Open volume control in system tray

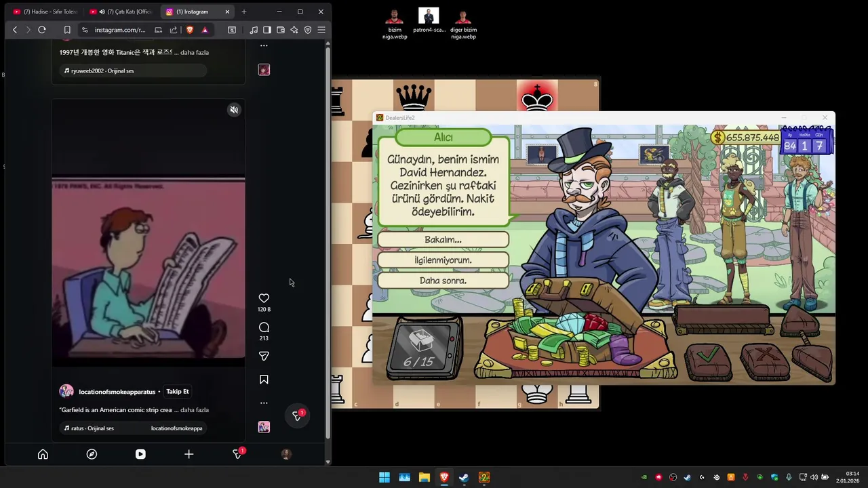[814, 477]
